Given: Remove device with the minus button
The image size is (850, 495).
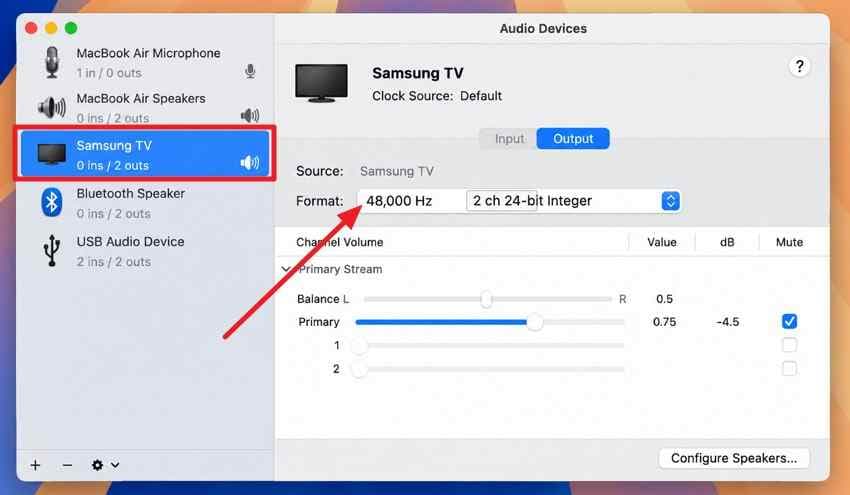Looking at the screenshot, I should (x=67, y=465).
